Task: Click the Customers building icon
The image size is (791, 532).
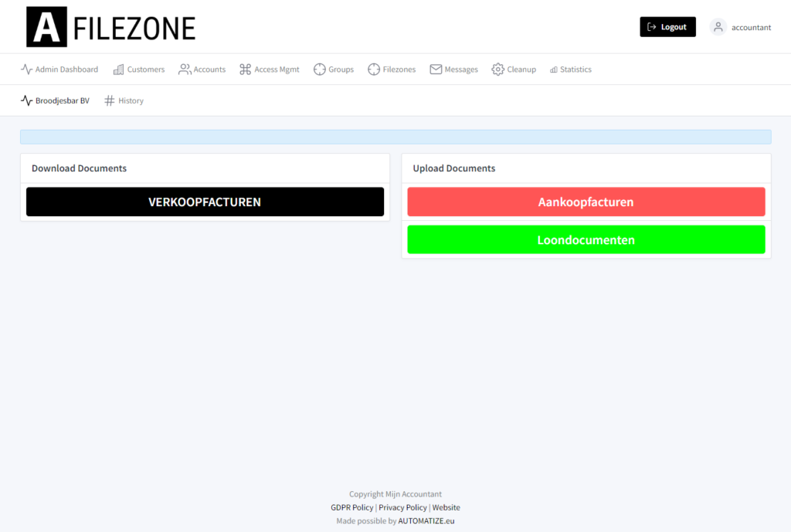Action: [118, 69]
